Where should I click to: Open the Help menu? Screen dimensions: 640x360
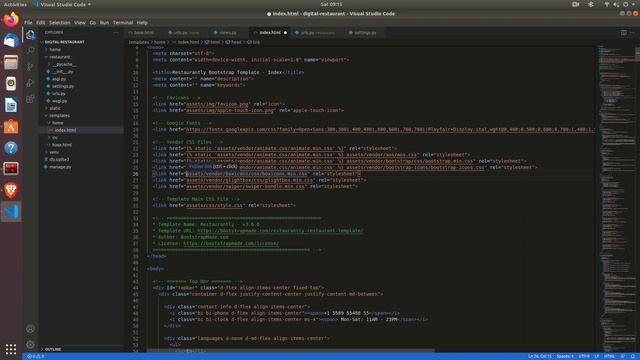point(142,22)
